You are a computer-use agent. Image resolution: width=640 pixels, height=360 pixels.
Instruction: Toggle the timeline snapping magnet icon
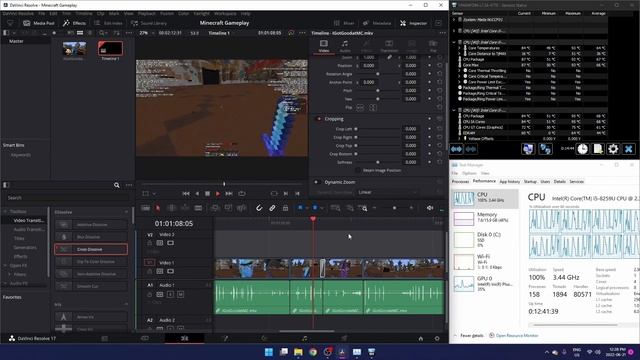(259, 208)
